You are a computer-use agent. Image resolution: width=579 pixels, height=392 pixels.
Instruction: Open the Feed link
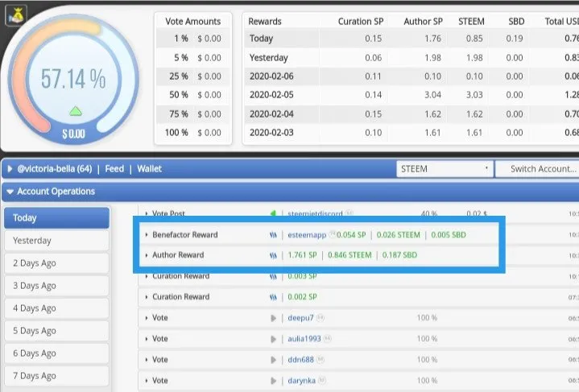[114, 169]
